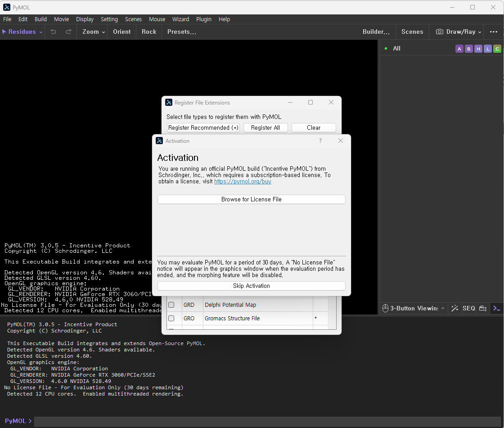Viewport: 504px width, 428px height.
Task: Expand the Draw/Ray dropdown arrow
Action: click(480, 32)
